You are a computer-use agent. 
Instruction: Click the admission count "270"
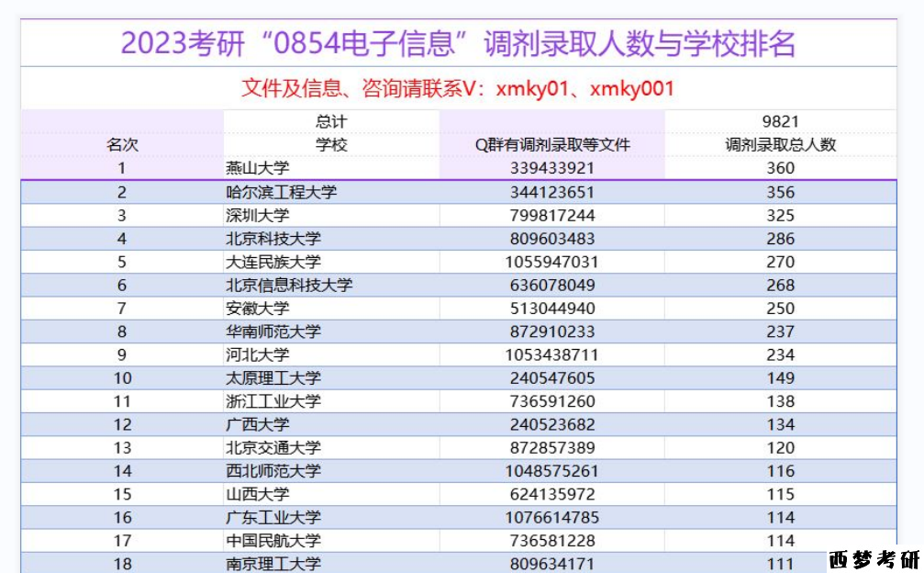pyautogui.click(x=780, y=262)
